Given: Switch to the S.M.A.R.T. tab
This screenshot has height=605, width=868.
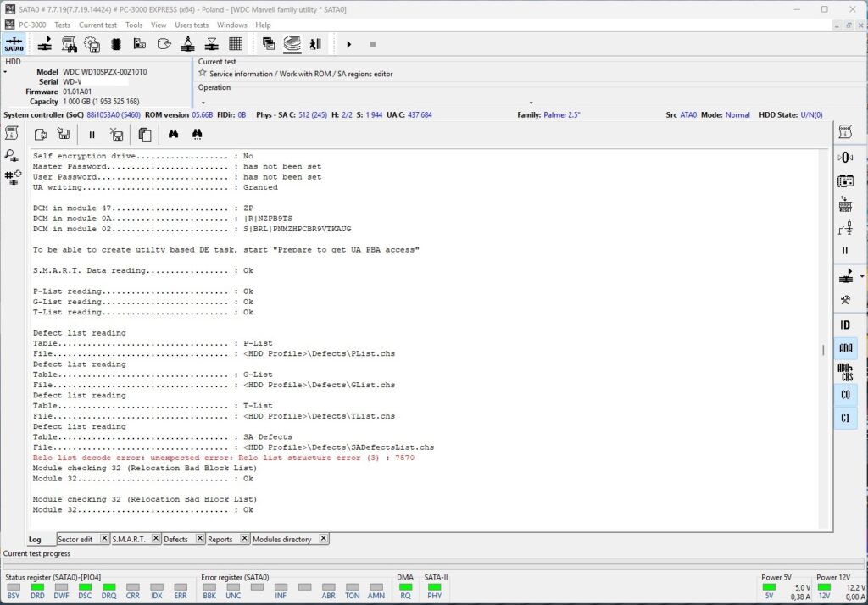Looking at the screenshot, I should pos(129,539).
